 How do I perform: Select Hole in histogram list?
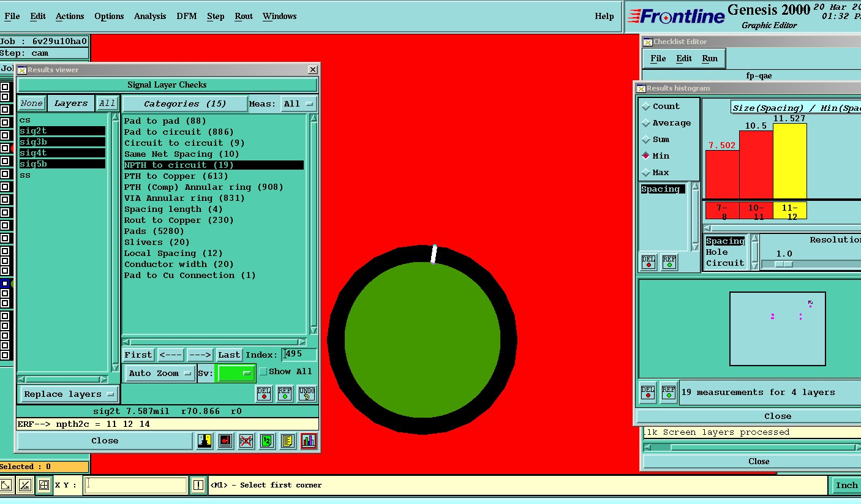[x=717, y=252]
